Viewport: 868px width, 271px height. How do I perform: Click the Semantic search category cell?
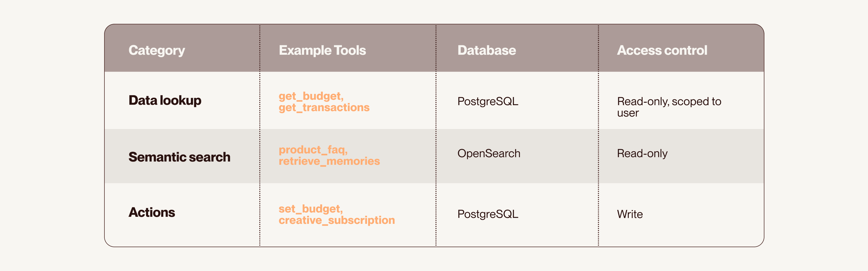click(x=179, y=157)
